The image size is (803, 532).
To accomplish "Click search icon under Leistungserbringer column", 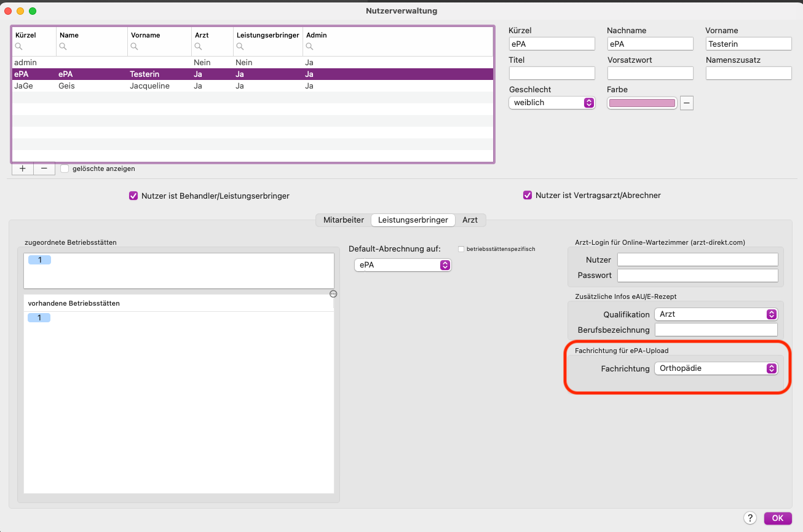I will (240, 47).
